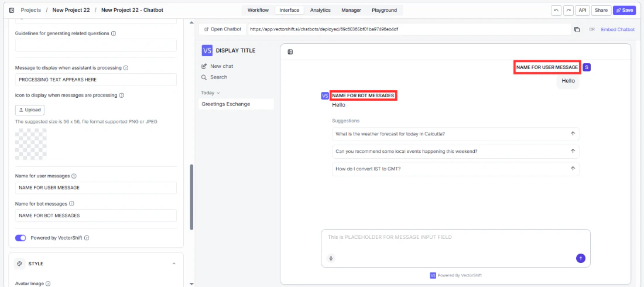This screenshot has width=644, height=287.
Task: Save the project with Save button
Action: pos(624,11)
